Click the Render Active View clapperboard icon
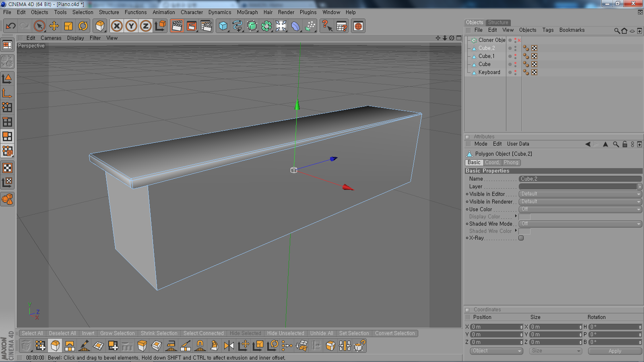This screenshot has height=362, width=644. pyautogui.click(x=177, y=26)
